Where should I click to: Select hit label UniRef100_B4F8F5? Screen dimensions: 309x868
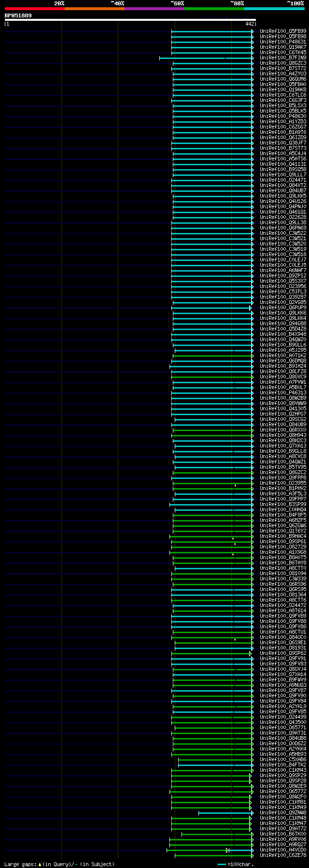283,515
